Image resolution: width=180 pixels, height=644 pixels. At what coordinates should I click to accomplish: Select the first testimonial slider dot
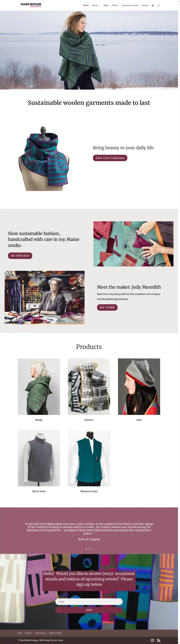[x=87, y=549]
